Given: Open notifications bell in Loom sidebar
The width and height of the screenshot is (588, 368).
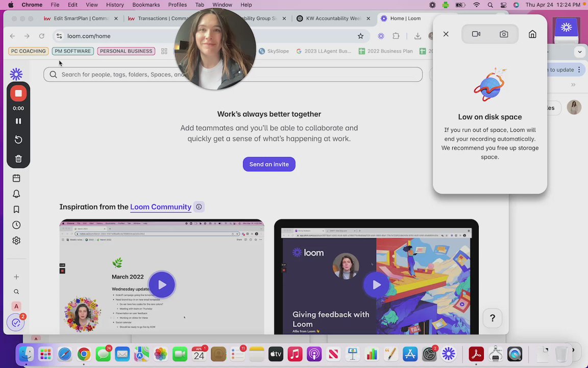Looking at the screenshot, I should tap(16, 194).
